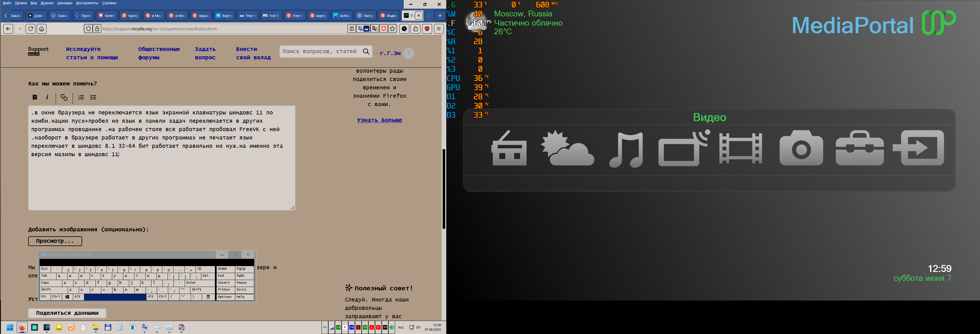This screenshot has height=334, width=980.
Task: Toggle Caps key on the on-screen keyboard
Action: point(51,283)
